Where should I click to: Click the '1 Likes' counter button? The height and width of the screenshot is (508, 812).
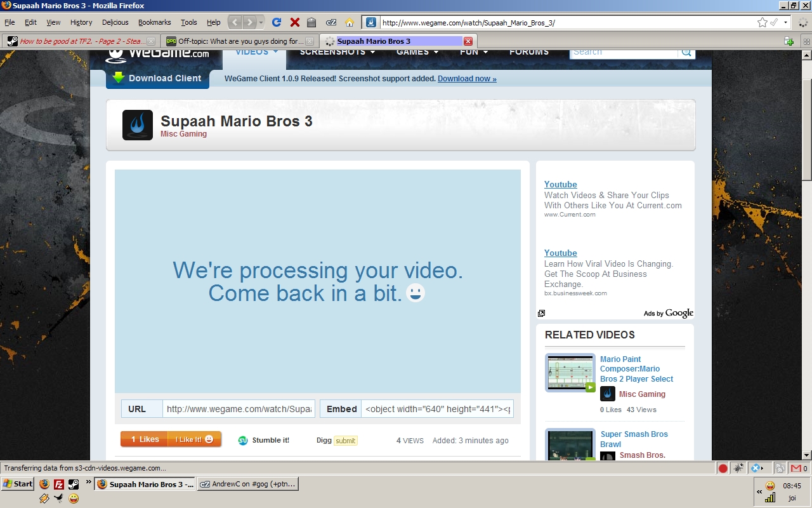point(145,439)
